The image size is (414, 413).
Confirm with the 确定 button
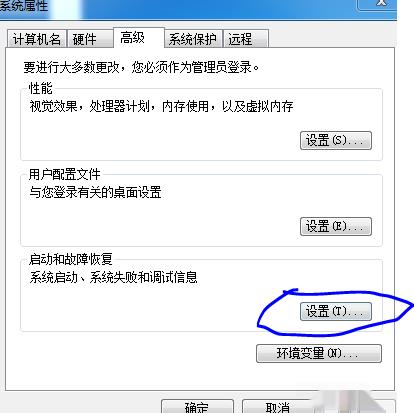197,406
